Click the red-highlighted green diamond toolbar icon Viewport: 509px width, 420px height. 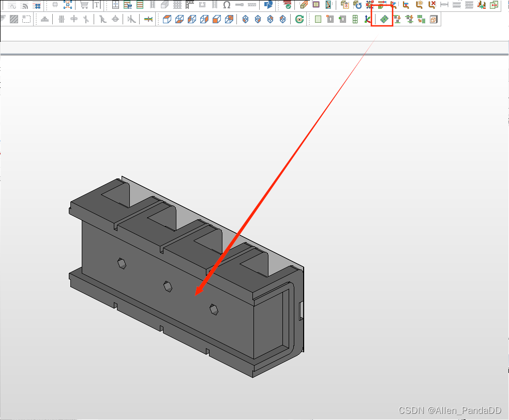tap(384, 20)
